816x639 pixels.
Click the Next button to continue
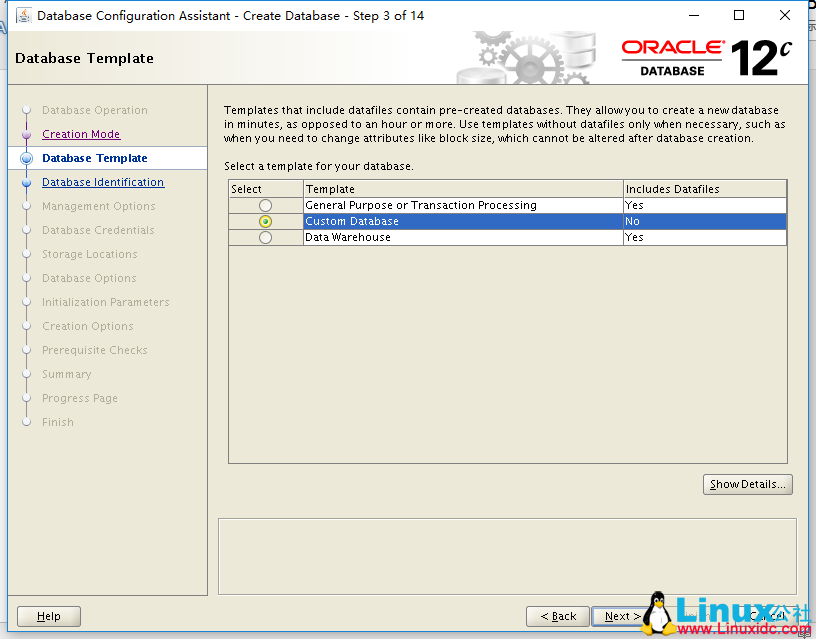pyautogui.click(x=620, y=616)
